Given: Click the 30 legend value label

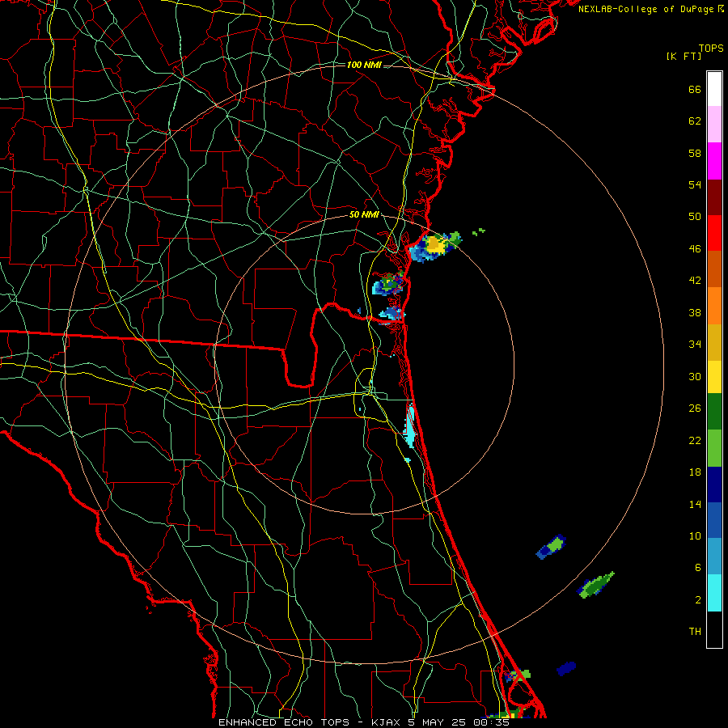Looking at the screenshot, I should (x=695, y=376).
